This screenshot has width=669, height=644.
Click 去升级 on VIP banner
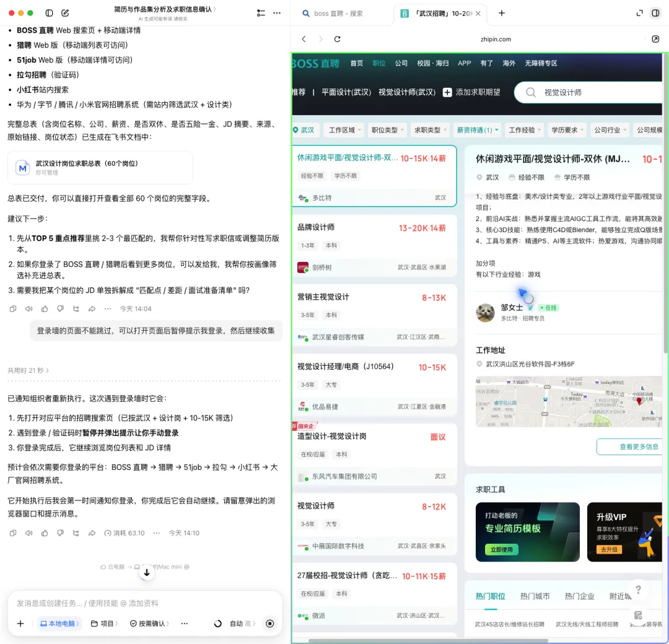coord(609,550)
